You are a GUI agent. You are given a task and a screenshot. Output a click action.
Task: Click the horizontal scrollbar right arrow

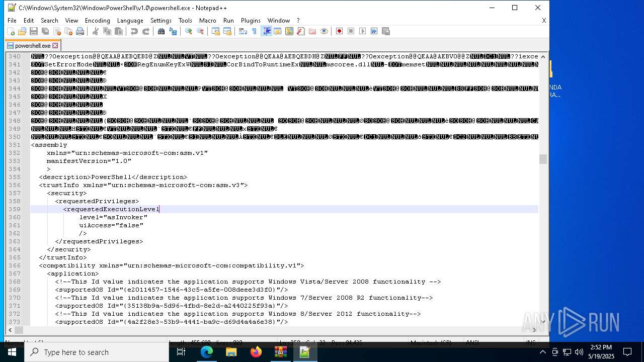(534, 330)
